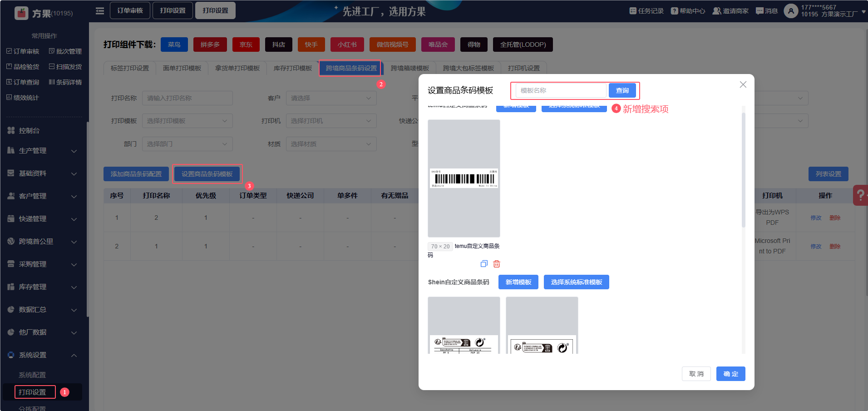Expand the 基础资料 menu

[x=43, y=173]
